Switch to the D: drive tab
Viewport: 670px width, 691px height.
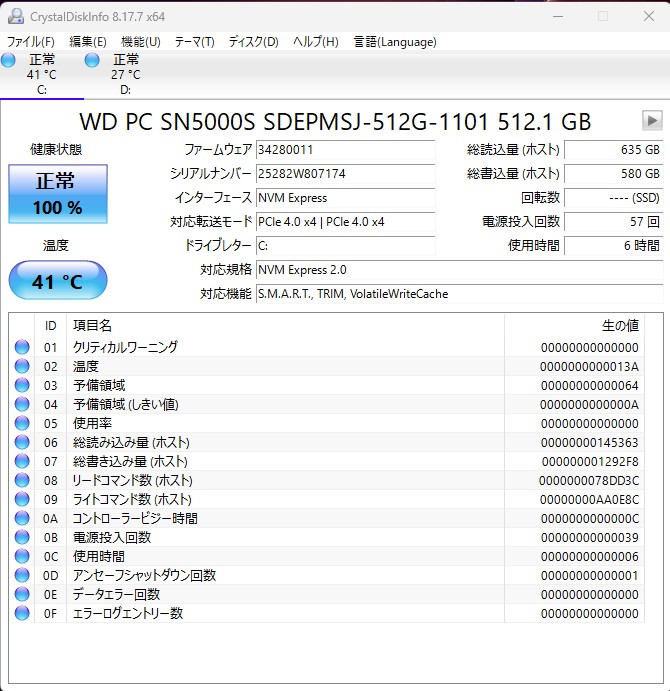[125, 76]
